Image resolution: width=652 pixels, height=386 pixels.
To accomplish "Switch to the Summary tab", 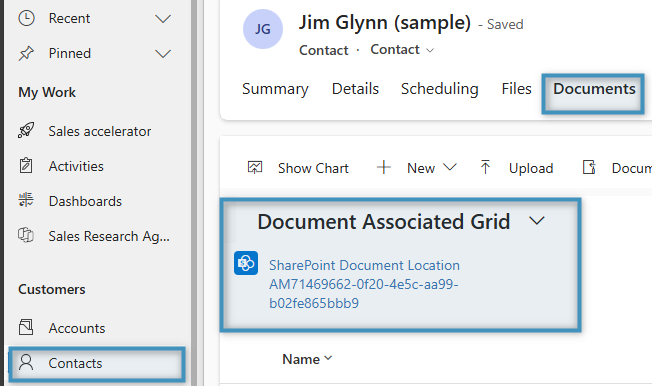I will 275,89.
